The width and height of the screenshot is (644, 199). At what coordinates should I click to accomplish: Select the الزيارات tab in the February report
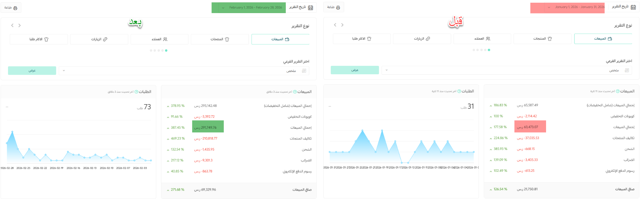[99, 39]
